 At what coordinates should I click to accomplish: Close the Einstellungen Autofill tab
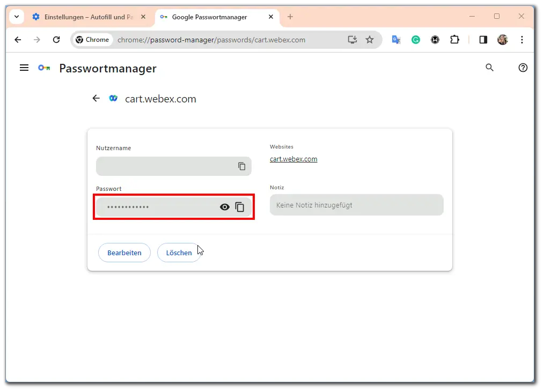pos(143,17)
